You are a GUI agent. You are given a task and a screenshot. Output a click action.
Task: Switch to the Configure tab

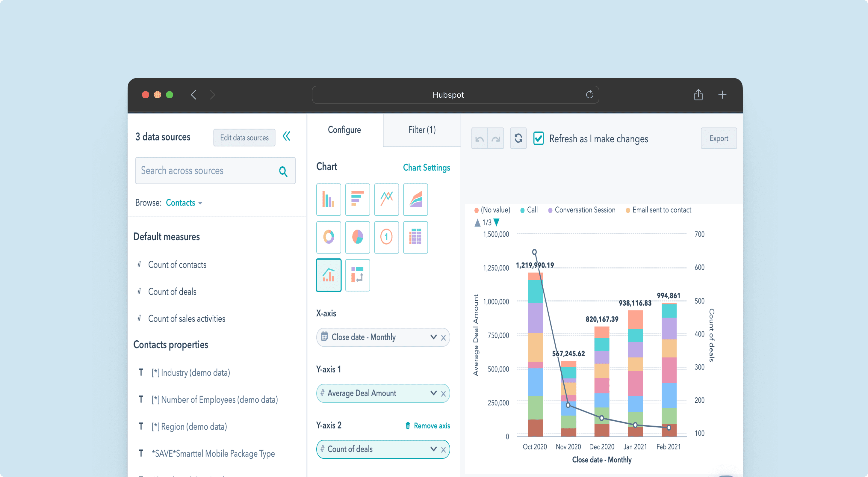click(x=344, y=130)
